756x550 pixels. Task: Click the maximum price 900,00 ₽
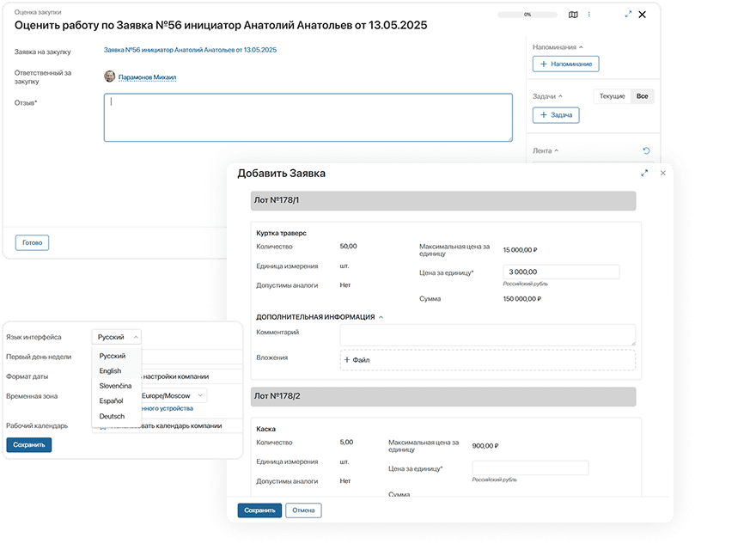(x=485, y=446)
